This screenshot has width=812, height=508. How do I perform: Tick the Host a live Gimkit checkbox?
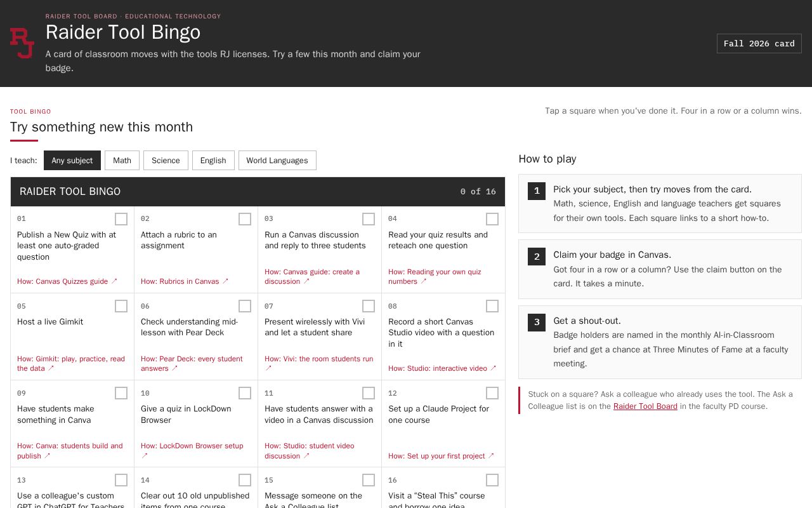pos(121,306)
